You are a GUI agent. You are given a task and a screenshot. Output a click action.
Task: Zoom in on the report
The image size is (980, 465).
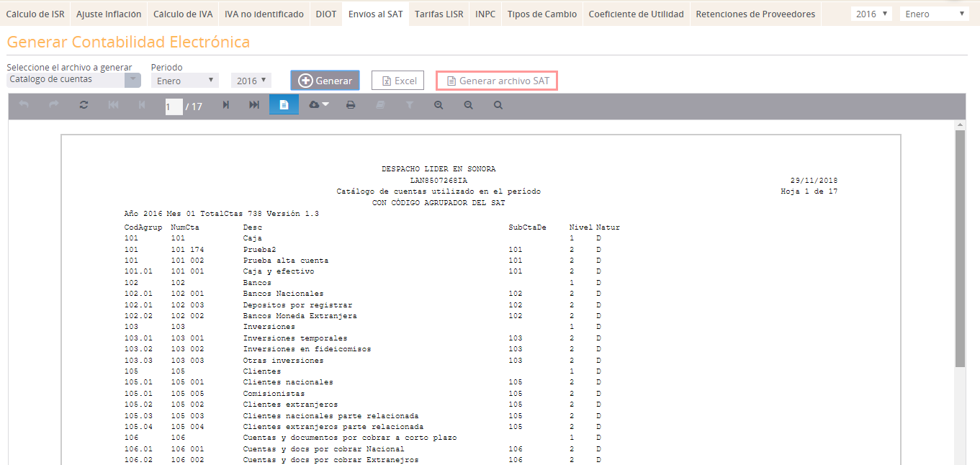pos(439,105)
